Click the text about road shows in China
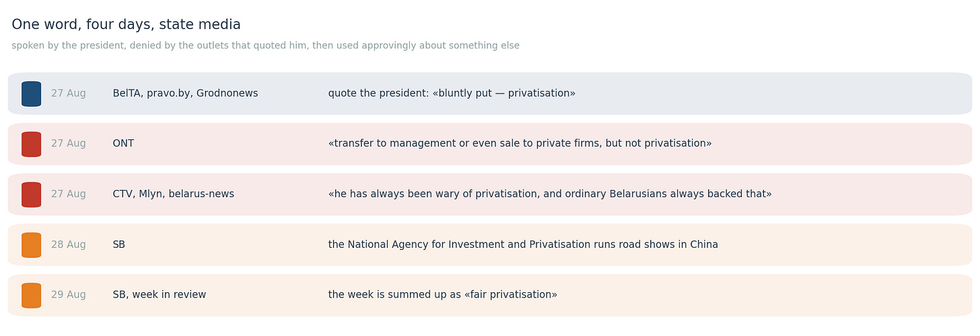 pos(523,245)
